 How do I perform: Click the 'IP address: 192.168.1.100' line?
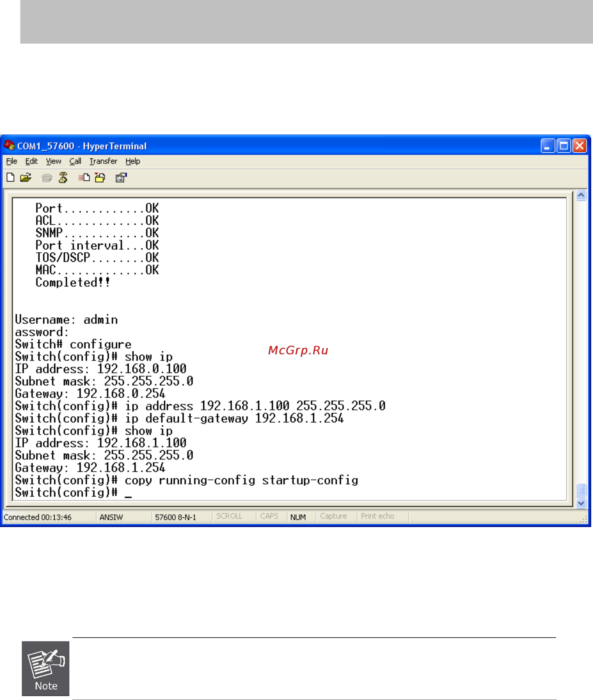point(101,443)
